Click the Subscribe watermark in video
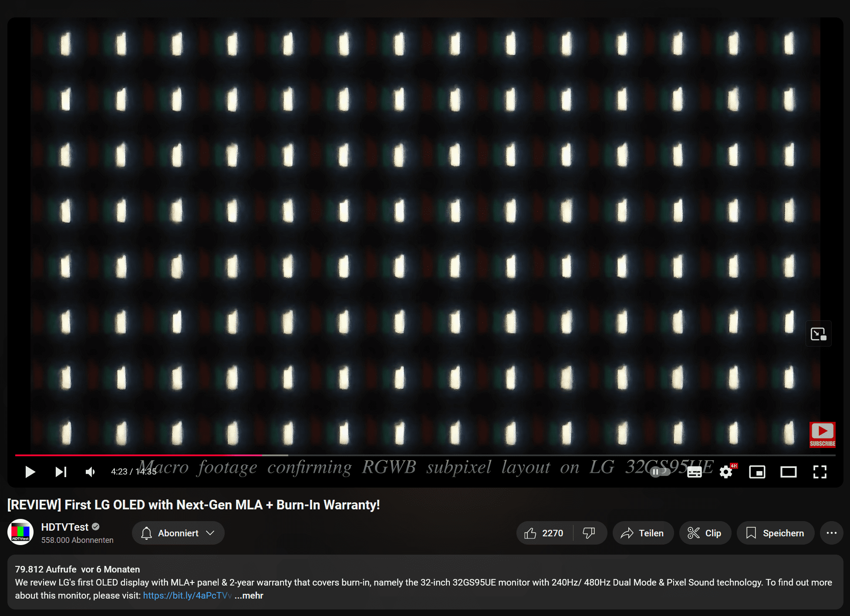 coord(823,434)
